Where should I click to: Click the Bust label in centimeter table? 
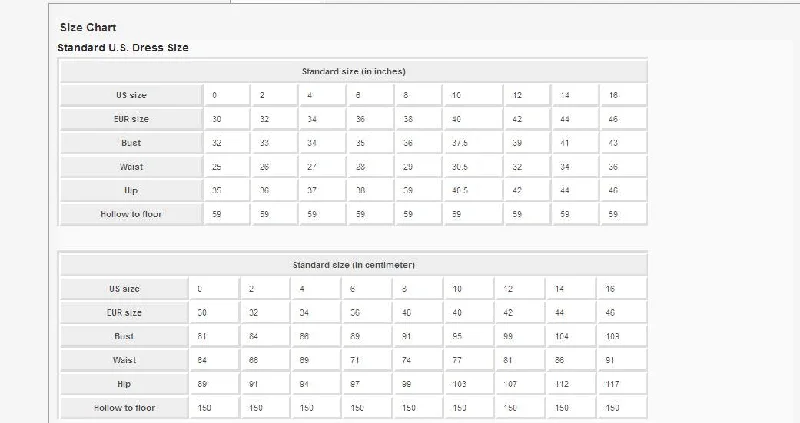(124, 336)
